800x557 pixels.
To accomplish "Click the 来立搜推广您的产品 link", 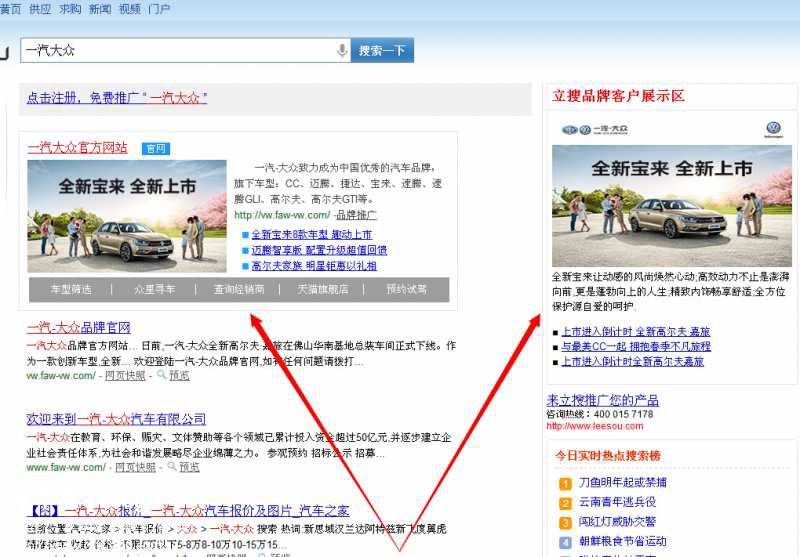I will coord(603,400).
